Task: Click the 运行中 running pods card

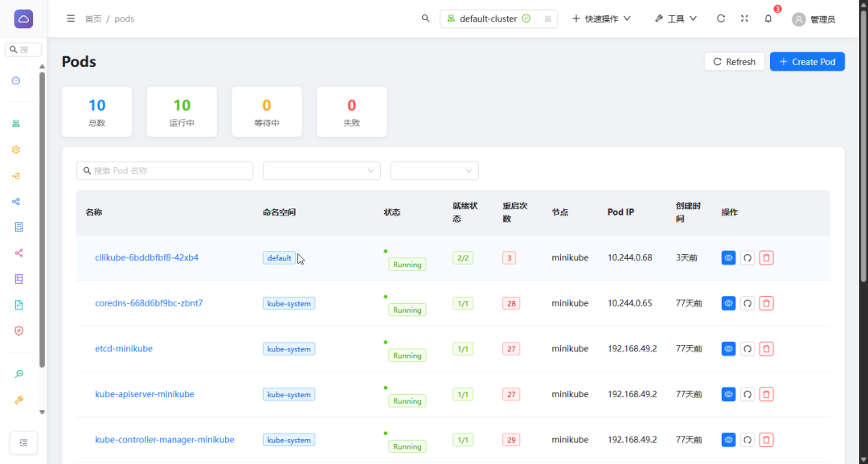Action: click(182, 112)
